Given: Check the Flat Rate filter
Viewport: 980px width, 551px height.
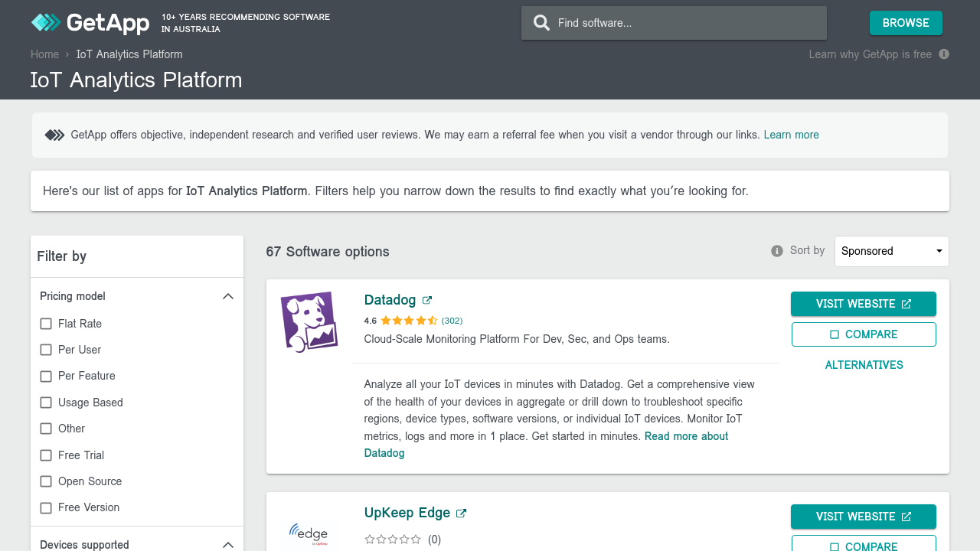Looking at the screenshot, I should pos(46,324).
